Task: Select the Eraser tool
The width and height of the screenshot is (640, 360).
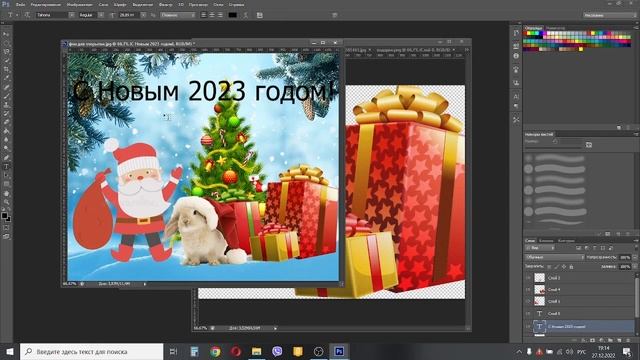Action: coord(6,122)
